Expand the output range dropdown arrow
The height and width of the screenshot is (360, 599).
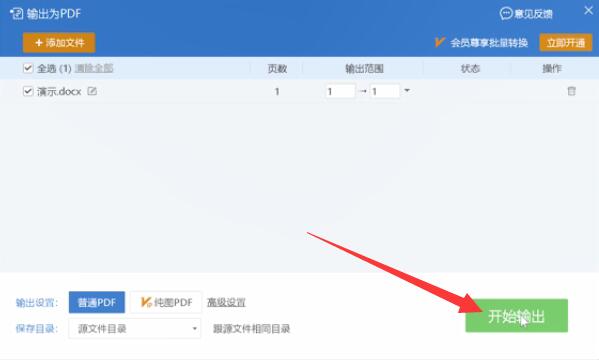[407, 91]
